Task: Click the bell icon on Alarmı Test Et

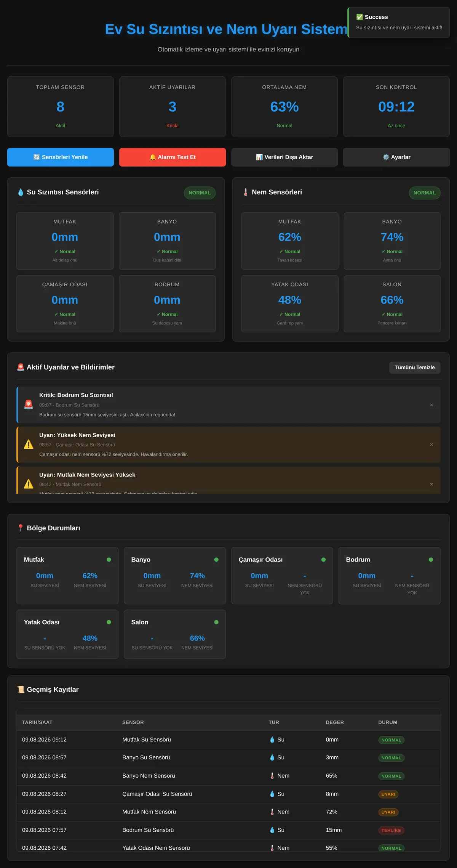Action: [x=153, y=157]
